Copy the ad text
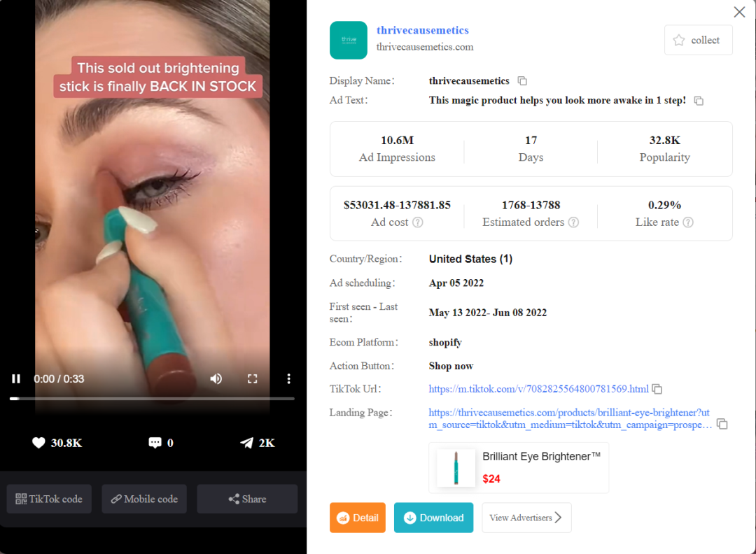The width and height of the screenshot is (756, 554). pyautogui.click(x=699, y=100)
